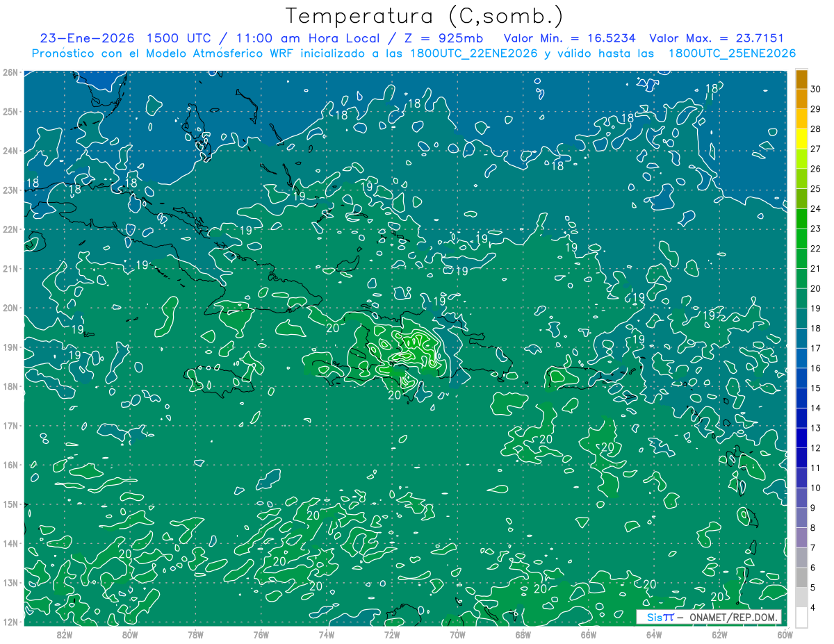This screenshot has height=644, width=834.
Task: Pick the top brown-orange swatch in the legend
Action: coord(801,80)
